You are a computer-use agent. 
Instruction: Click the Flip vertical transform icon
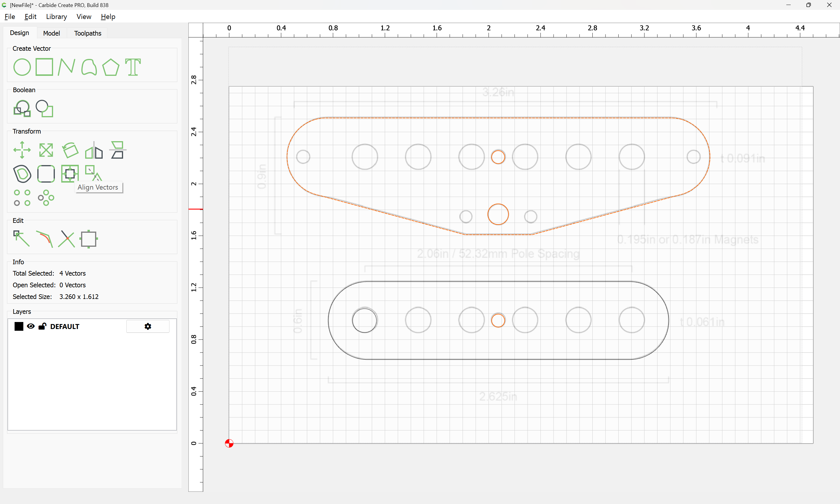click(118, 150)
